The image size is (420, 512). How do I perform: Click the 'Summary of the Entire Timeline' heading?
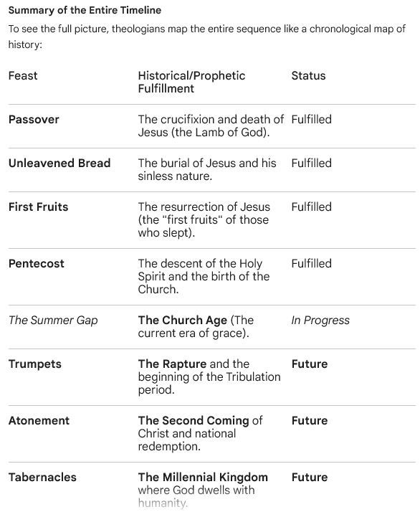pyautogui.click(x=85, y=10)
